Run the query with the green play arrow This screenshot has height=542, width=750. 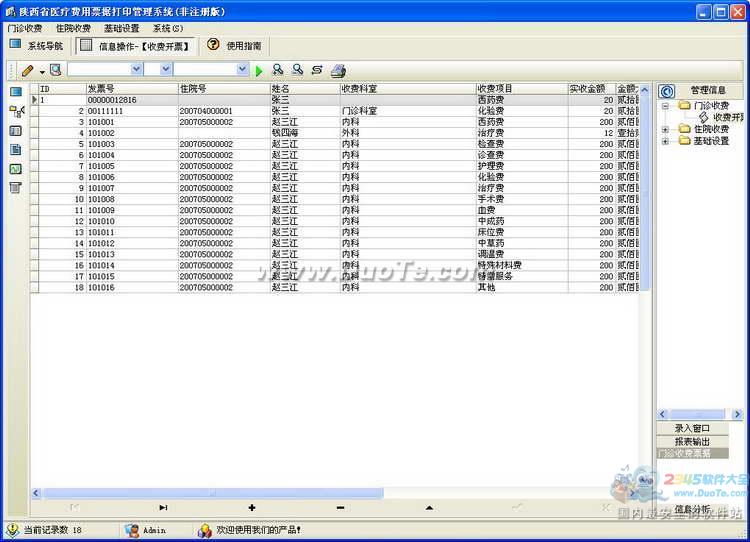pos(258,70)
